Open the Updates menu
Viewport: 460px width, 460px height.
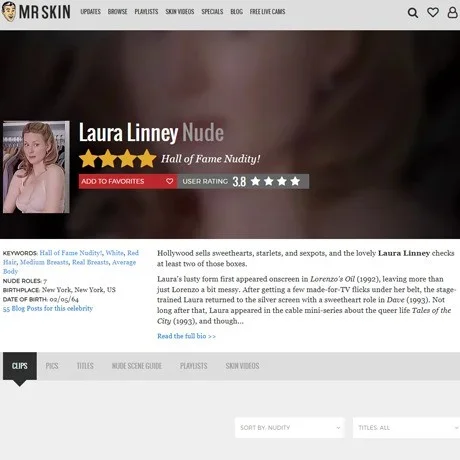tap(90, 12)
